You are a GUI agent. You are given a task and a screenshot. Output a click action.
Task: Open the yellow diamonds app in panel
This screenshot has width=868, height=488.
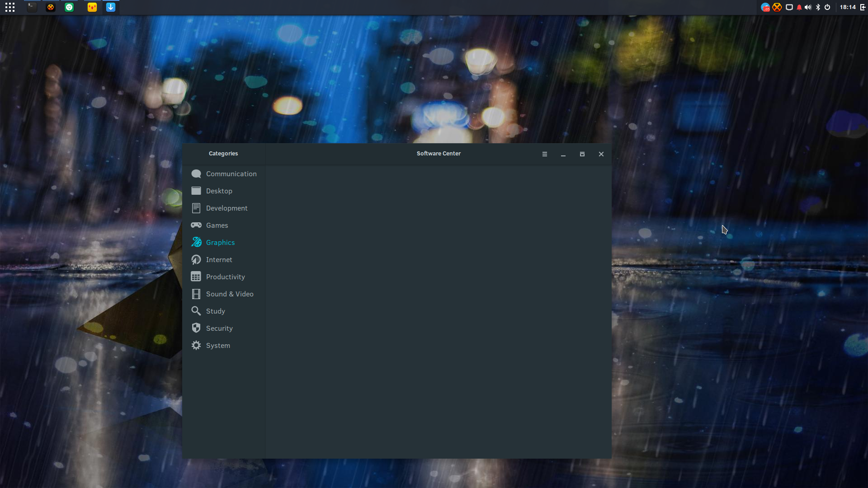(92, 7)
